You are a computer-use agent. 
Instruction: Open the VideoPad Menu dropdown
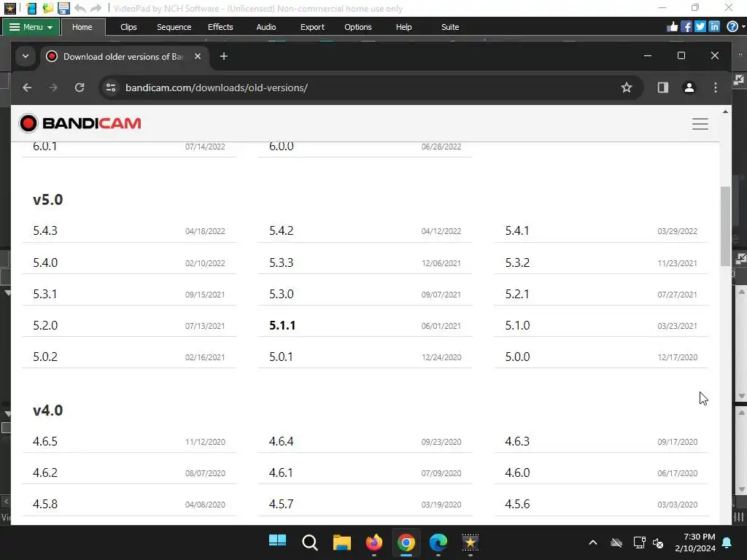tap(31, 27)
